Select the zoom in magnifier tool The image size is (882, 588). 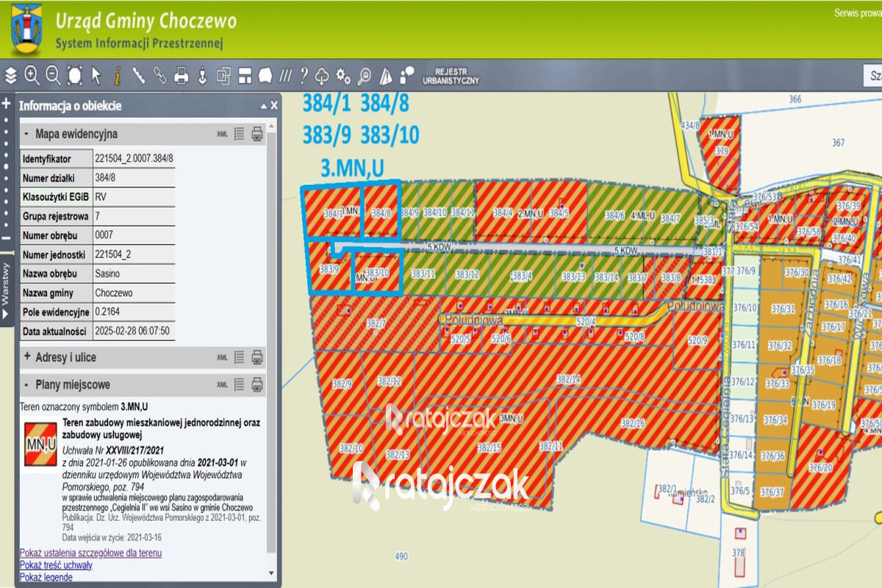(32, 76)
